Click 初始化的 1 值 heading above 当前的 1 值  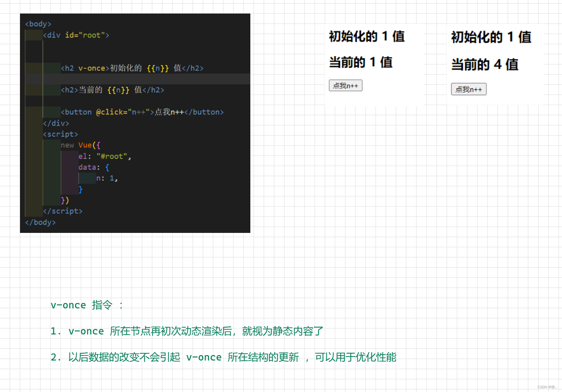(x=367, y=36)
